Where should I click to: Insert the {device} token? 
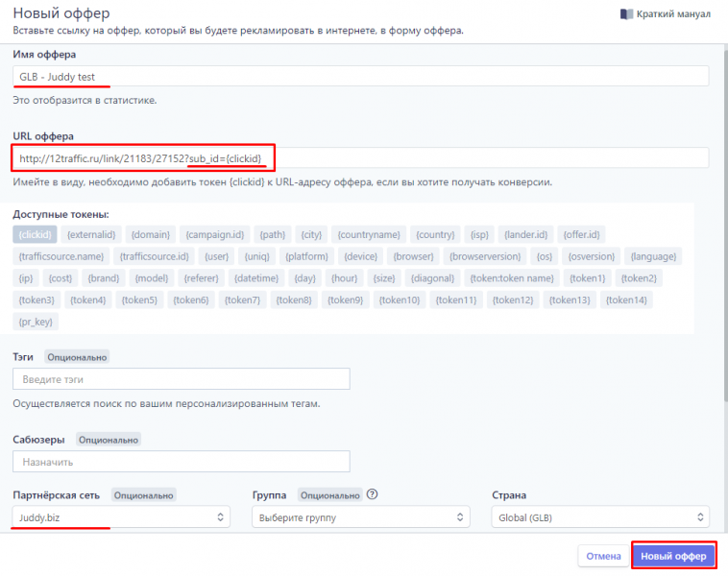(x=361, y=256)
